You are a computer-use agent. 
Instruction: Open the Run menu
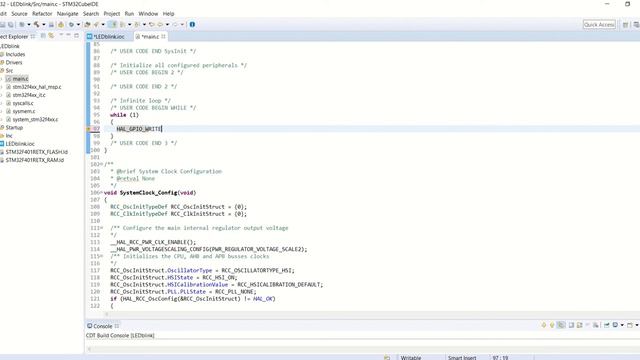129,13
